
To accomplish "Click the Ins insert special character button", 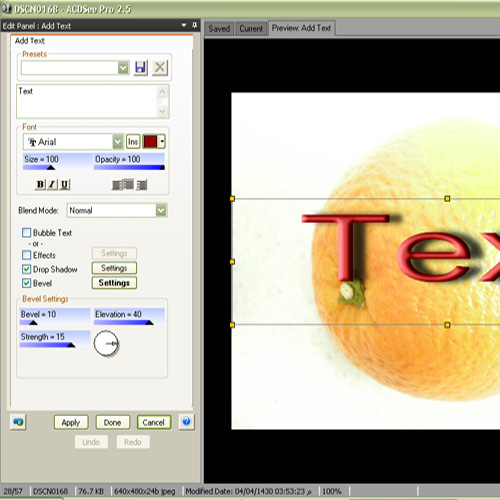I will tap(133, 142).
